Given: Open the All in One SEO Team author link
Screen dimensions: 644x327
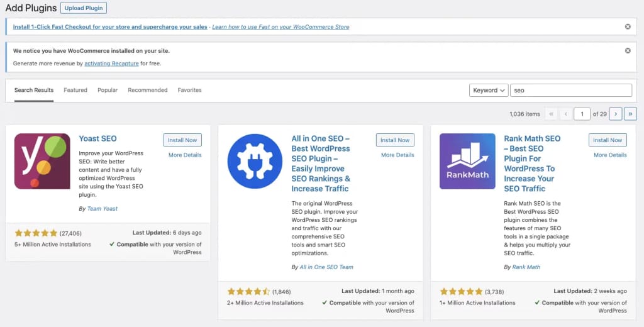Looking at the screenshot, I should click(x=326, y=267).
